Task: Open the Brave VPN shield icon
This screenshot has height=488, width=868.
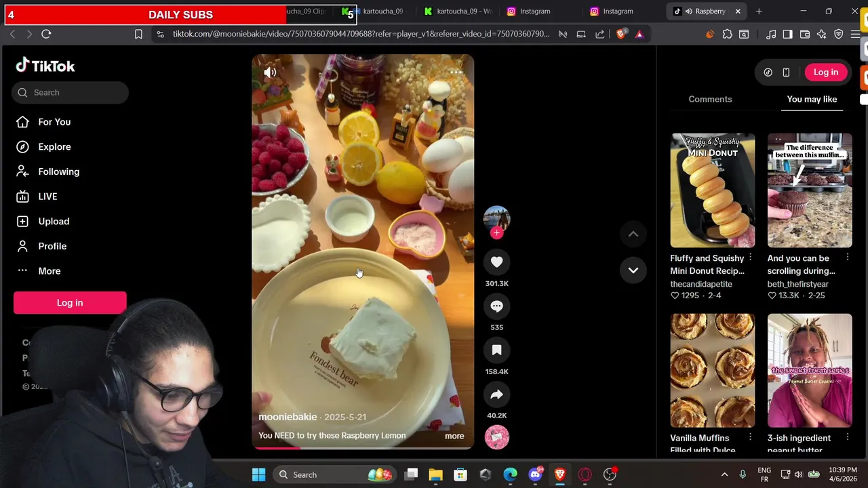Action: pos(839,34)
